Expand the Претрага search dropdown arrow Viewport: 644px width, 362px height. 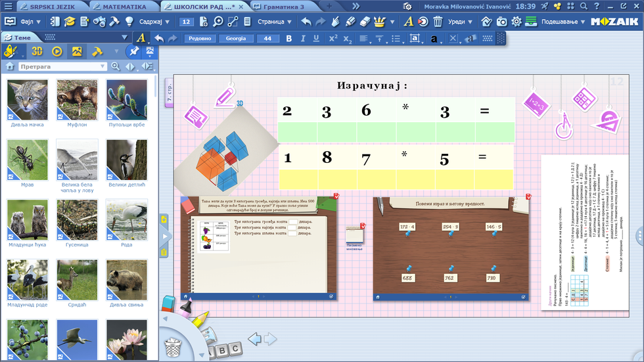(103, 66)
